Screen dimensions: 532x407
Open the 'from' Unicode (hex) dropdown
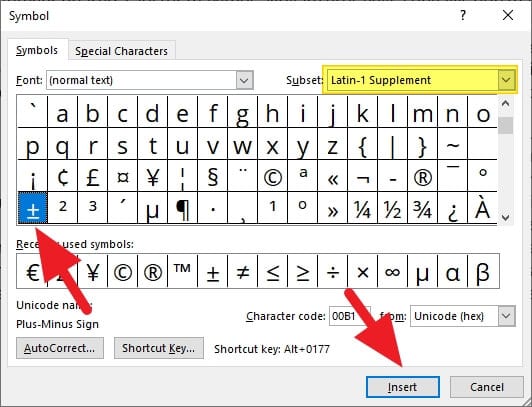coord(506,316)
